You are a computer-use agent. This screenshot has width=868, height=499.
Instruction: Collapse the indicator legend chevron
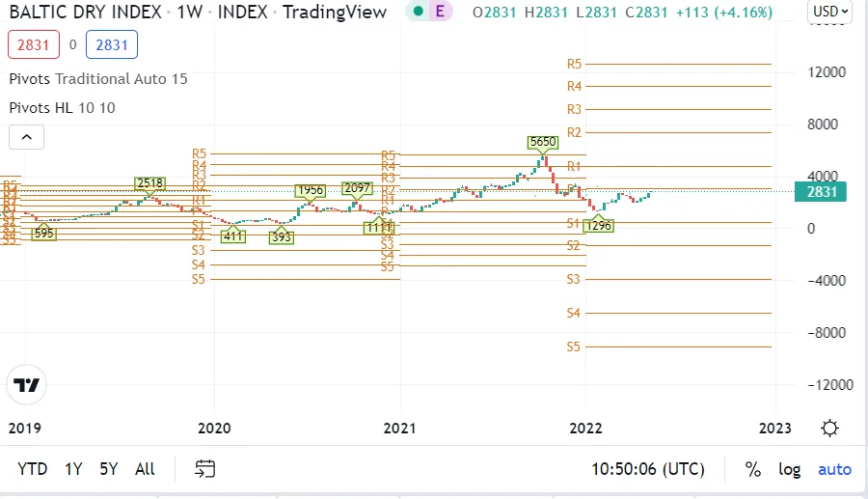(x=27, y=138)
